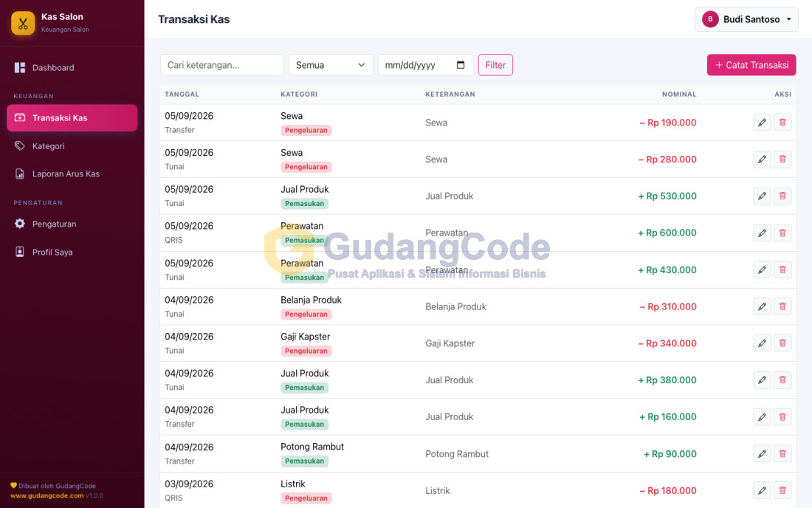Screen dimensions: 812x508
Task: Edit the Jual Produk Rp 160.000 row
Action: click(763, 417)
